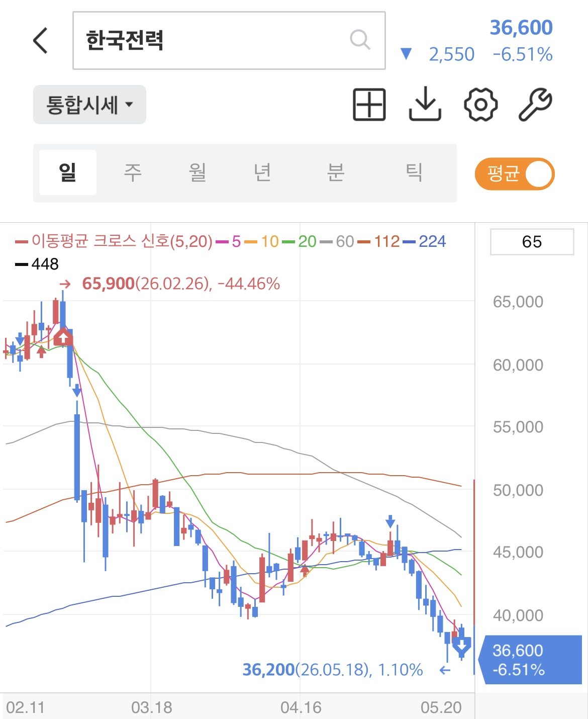Viewport: 588px width, 719px height.
Task: Click the candle count field showing 65
Action: pos(532,242)
